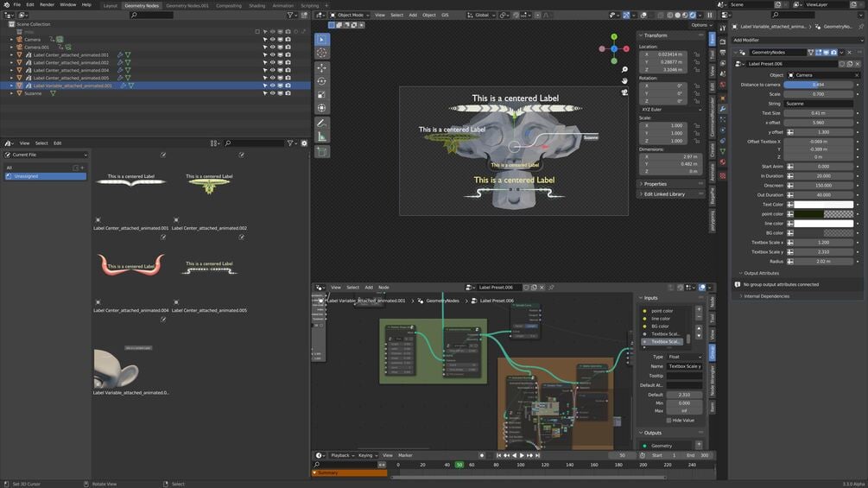Play the animation in reverse
The image size is (868, 488).
click(x=514, y=455)
